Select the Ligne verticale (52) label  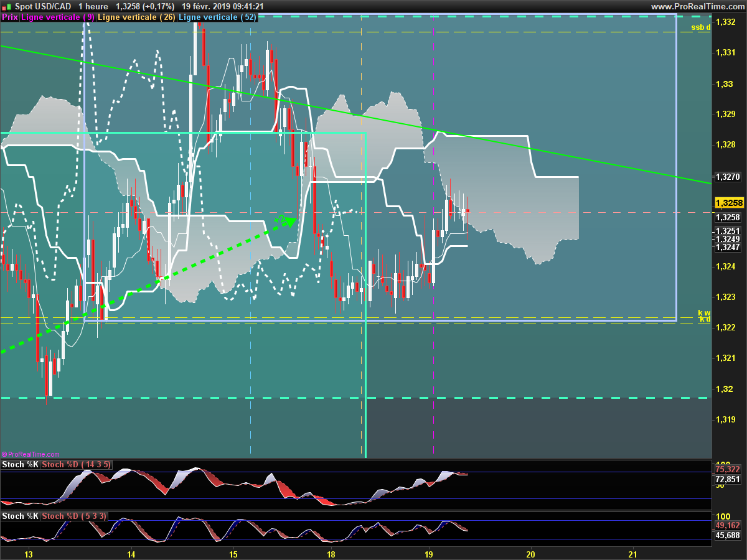click(217, 17)
